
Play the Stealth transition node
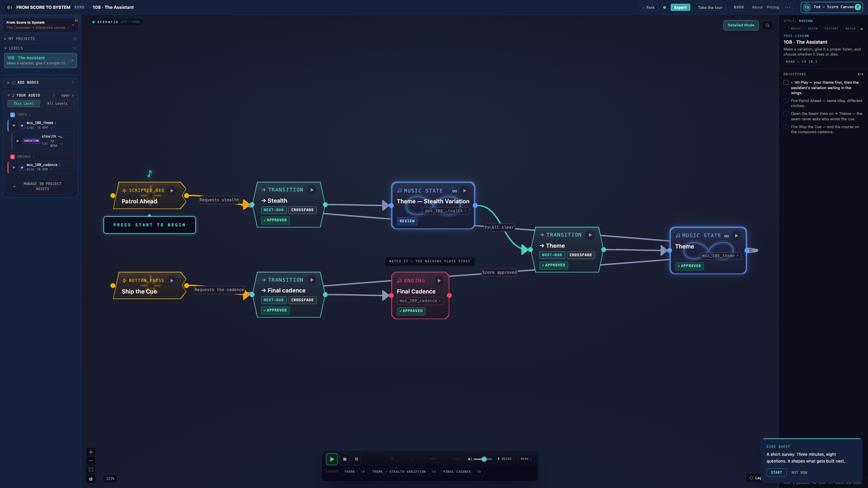[x=312, y=190]
